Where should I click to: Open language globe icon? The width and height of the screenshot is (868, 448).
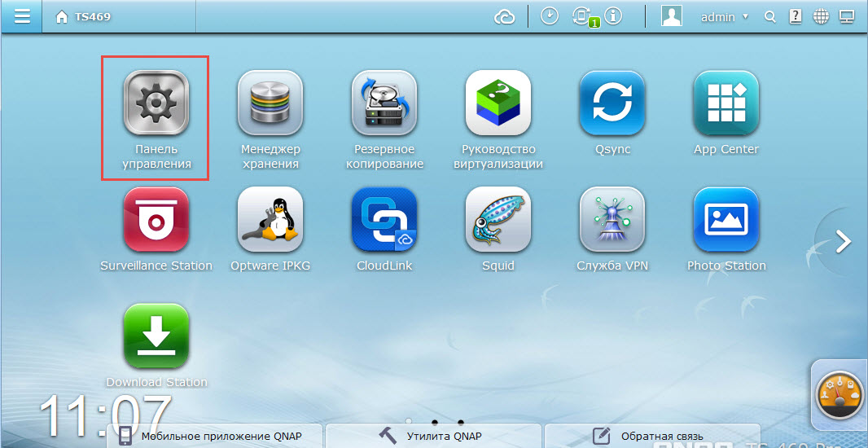tap(821, 16)
